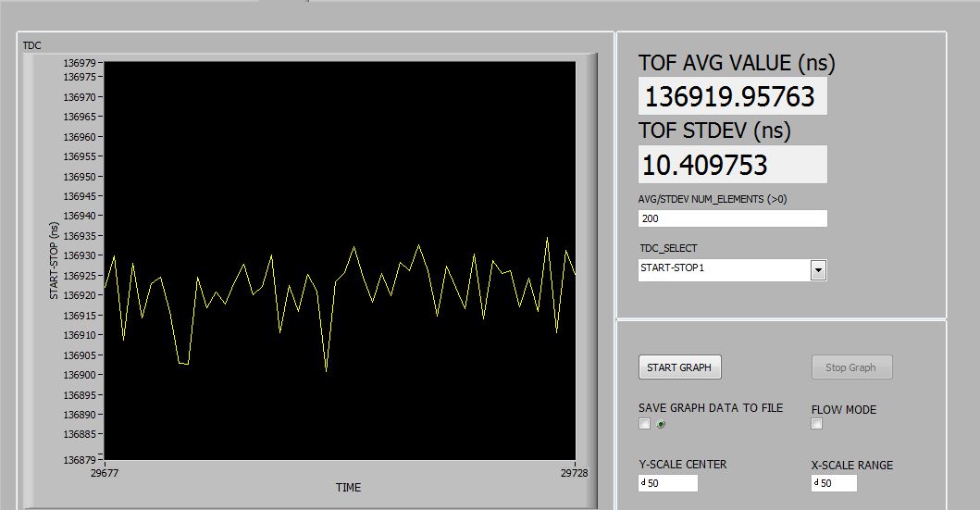Click the TOF AVG VALUE (ns) heading

737,63
